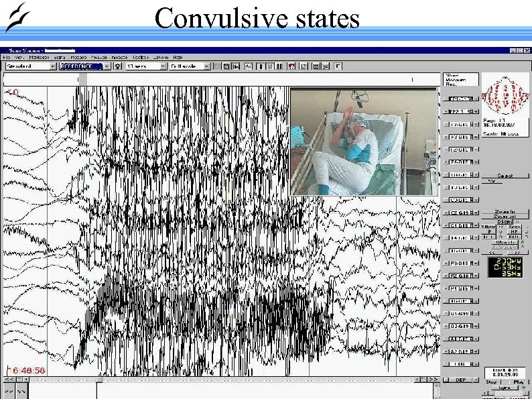Click the Select button in right panel

click(x=505, y=176)
